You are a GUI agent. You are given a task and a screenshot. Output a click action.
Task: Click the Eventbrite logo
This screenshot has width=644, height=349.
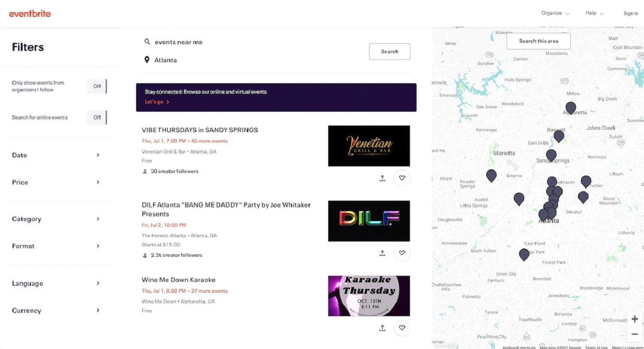coord(29,13)
